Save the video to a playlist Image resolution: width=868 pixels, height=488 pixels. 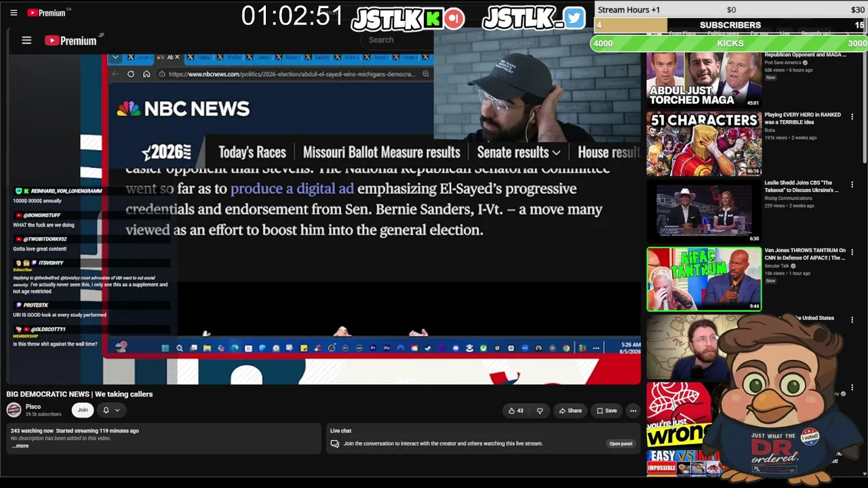tap(606, 411)
